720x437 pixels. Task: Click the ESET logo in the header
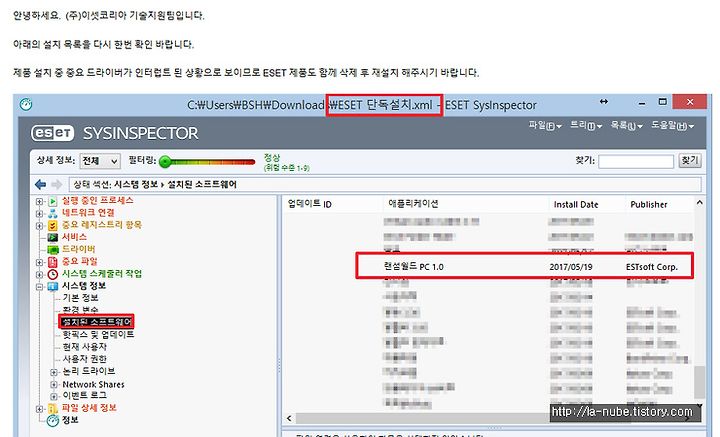tap(52, 133)
